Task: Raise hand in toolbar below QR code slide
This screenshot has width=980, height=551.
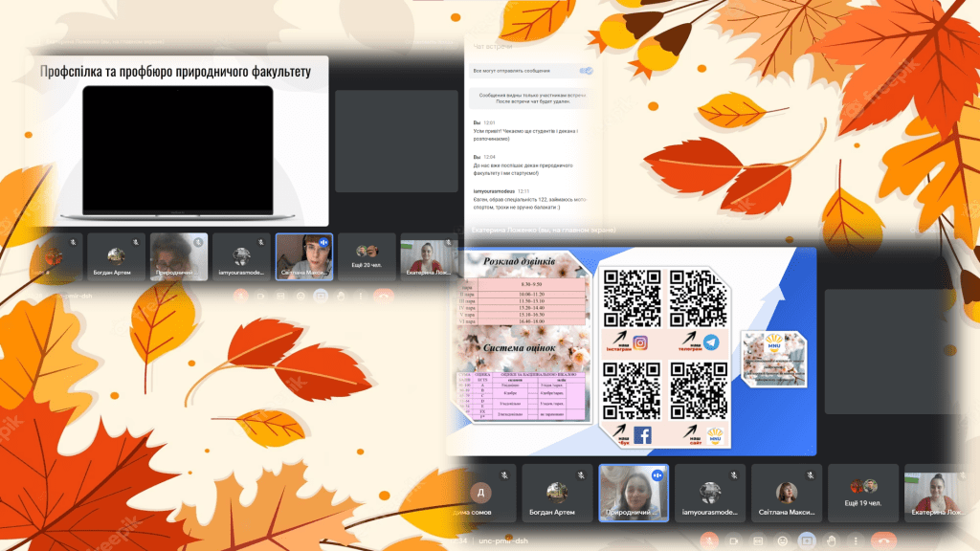Action: [831, 540]
